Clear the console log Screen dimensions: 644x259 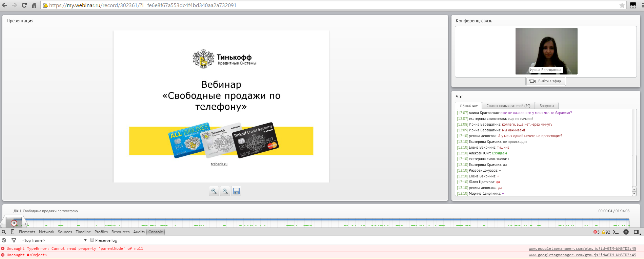click(4, 240)
